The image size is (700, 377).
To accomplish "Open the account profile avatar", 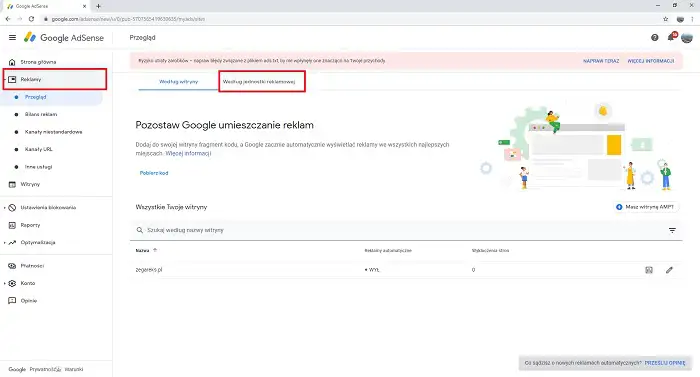I will click(687, 38).
